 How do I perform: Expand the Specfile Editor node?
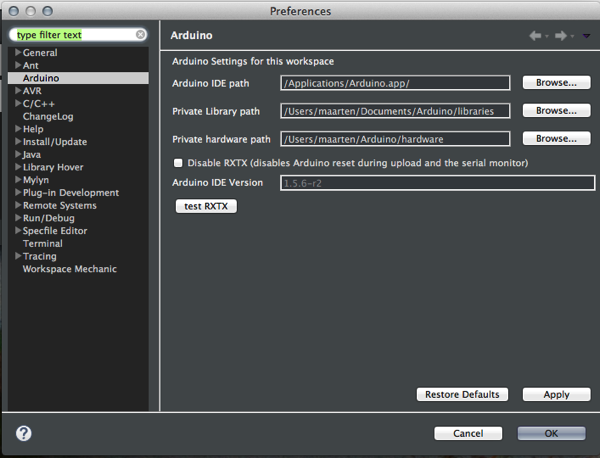(x=18, y=230)
